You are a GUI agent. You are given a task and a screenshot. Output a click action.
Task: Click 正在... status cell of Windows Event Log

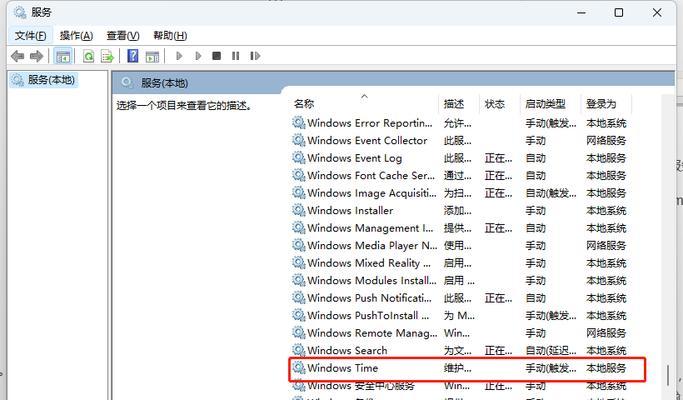click(x=498, y=158)
